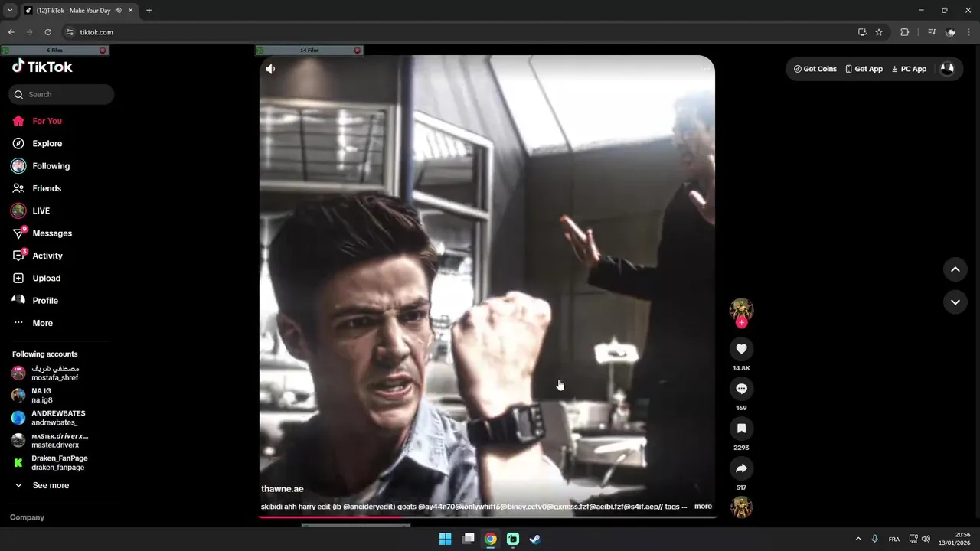Image resolution: width=980 pixels, height=551 pixels.
Task: Like the video with the heart icon
Action: (741, 349)
